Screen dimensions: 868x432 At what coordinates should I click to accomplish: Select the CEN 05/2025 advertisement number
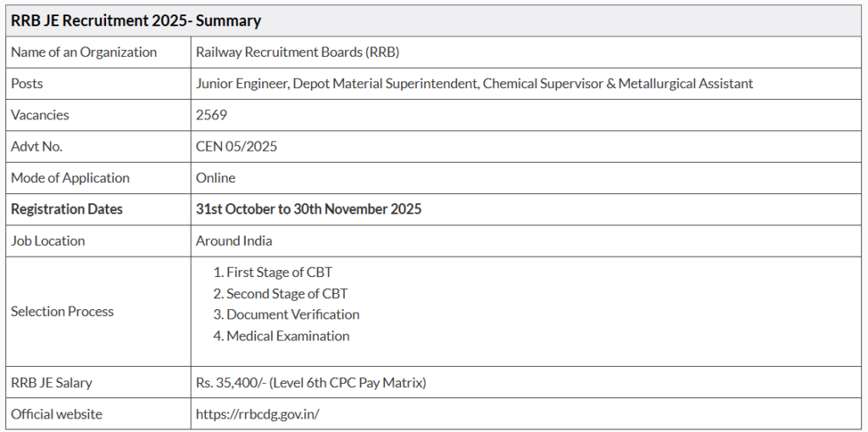236,146
